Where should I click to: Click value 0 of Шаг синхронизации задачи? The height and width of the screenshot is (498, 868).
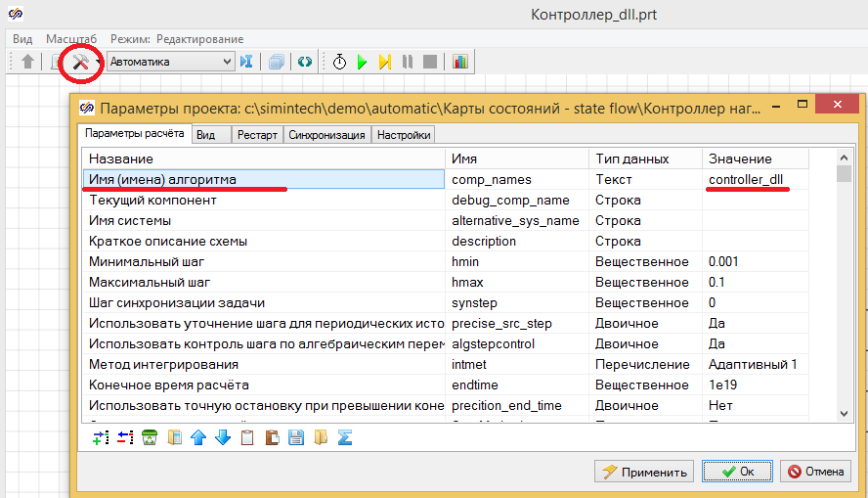point(756,302)
